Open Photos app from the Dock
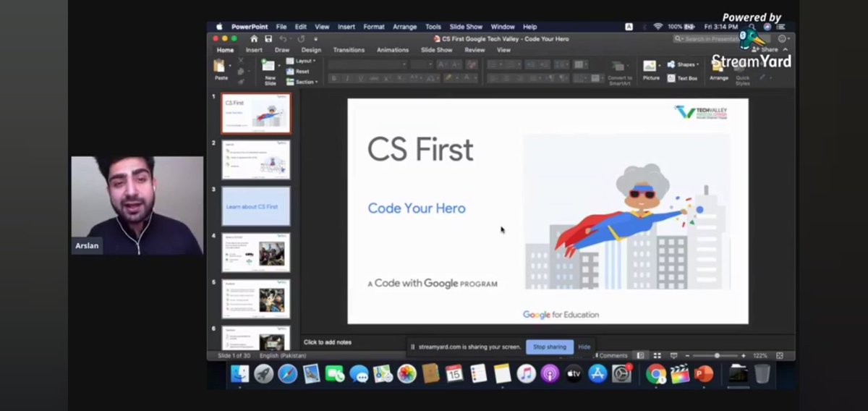 (x=407, y=374)
